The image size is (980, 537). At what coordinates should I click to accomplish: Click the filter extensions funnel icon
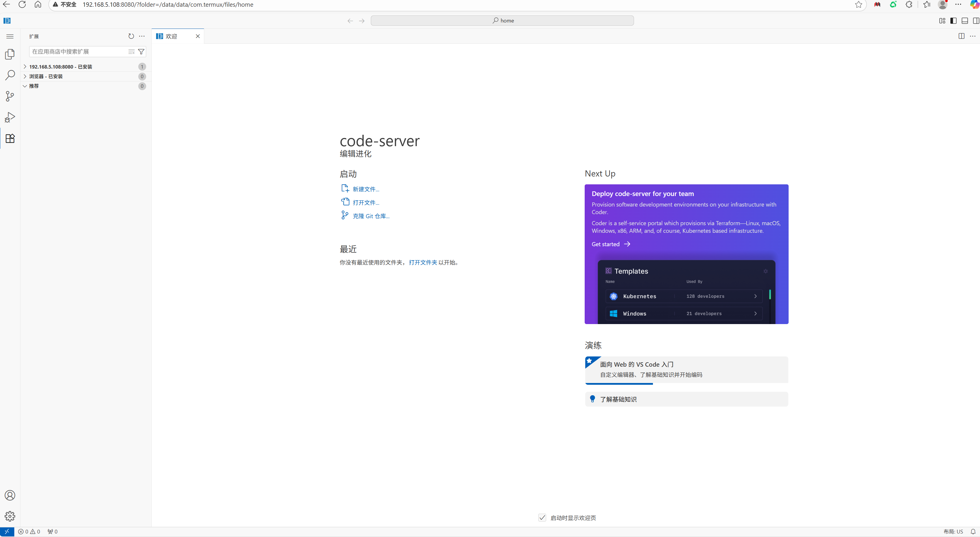pyautogui.click(x=141, y=52)
